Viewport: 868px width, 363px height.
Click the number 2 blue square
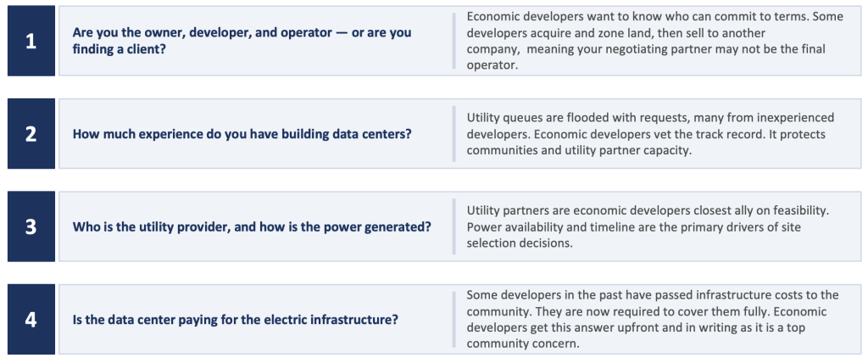(x=31, y=133)
